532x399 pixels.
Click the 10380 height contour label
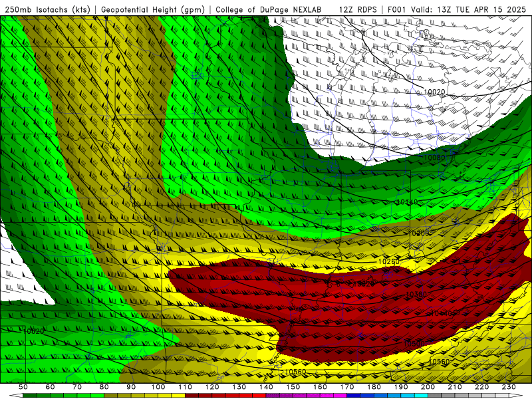point(416,295)
